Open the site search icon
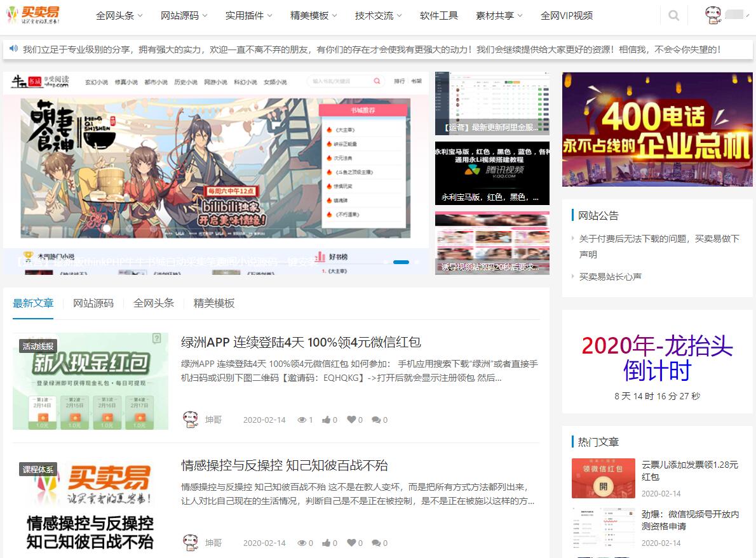 pyautogui.click(x=673, y=15)
